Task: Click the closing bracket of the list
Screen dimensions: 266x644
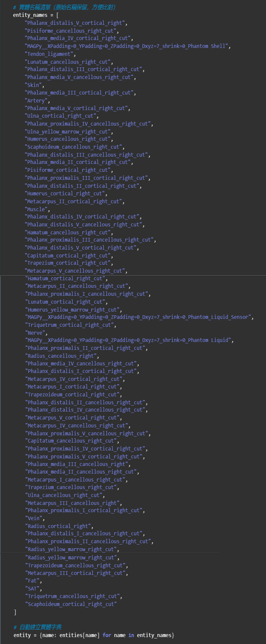Action: click(x=15, y=612)
